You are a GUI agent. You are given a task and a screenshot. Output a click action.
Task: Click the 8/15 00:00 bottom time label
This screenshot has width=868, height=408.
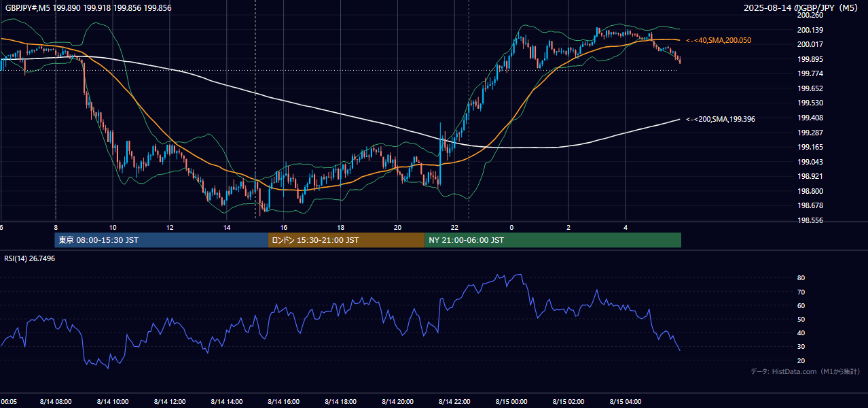tap(512, 401)
